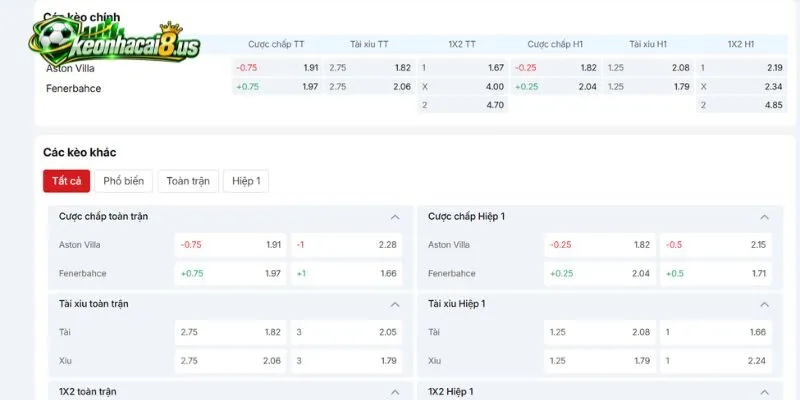Click the Các kèo khác heading

pos(80,153)
